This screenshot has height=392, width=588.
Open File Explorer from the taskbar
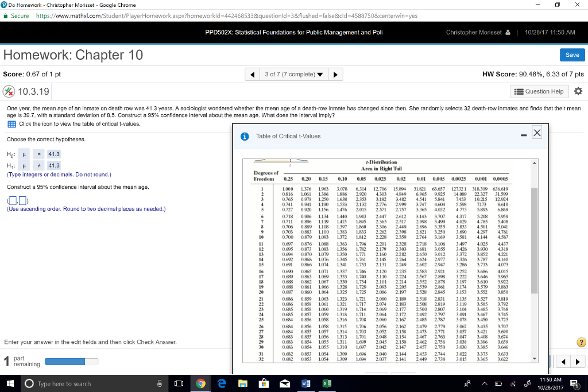(x=244, y=383)
